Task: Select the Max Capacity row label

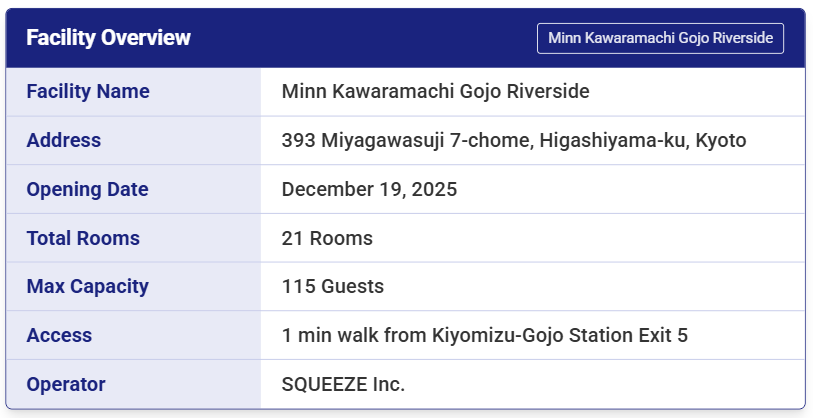Action: (x=87, y=286)
